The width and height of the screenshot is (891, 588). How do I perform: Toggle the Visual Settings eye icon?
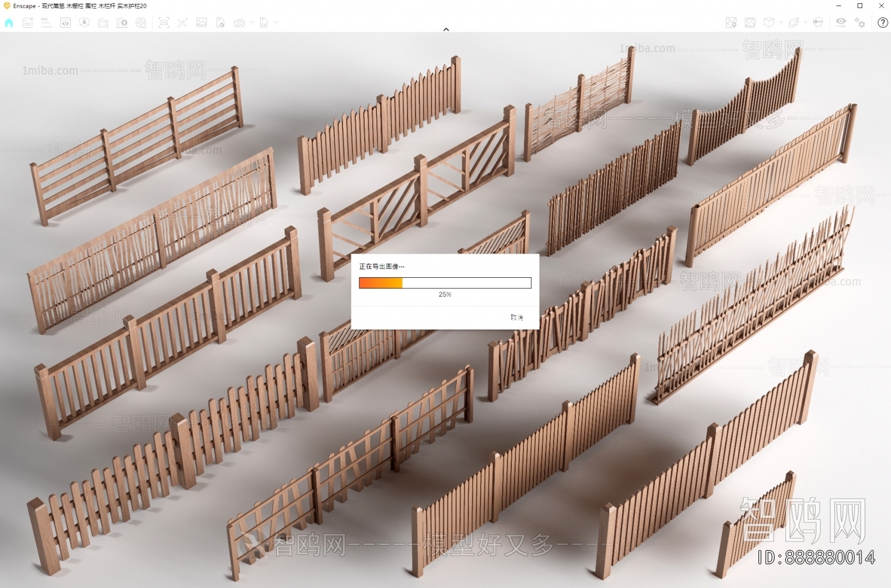(x=841, y=22)
